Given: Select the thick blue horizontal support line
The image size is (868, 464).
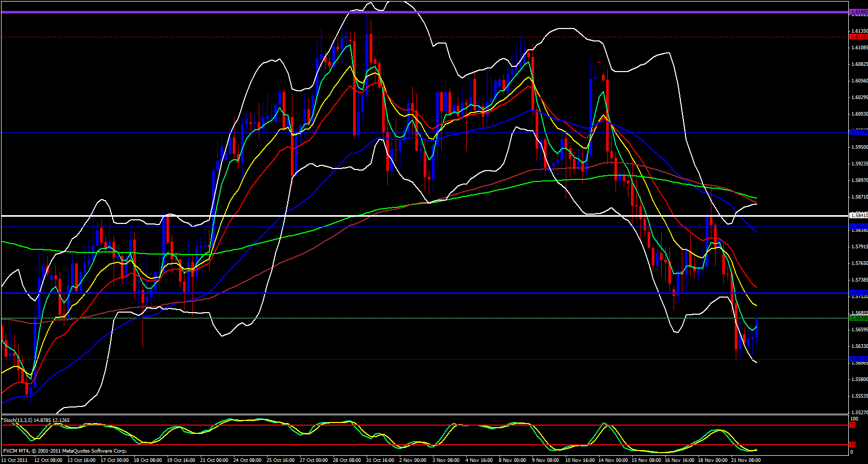Looking at the screenshot, I should tap(415, 293).
